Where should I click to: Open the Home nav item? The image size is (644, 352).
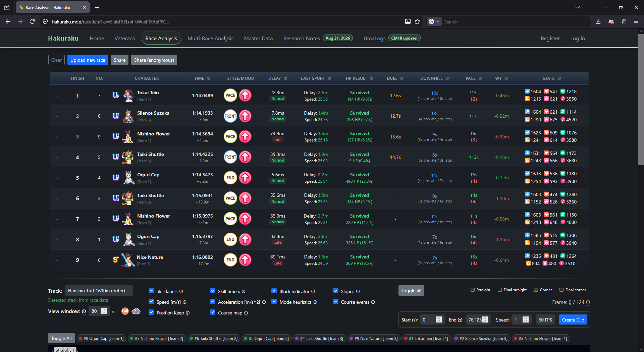click(97, 39)
